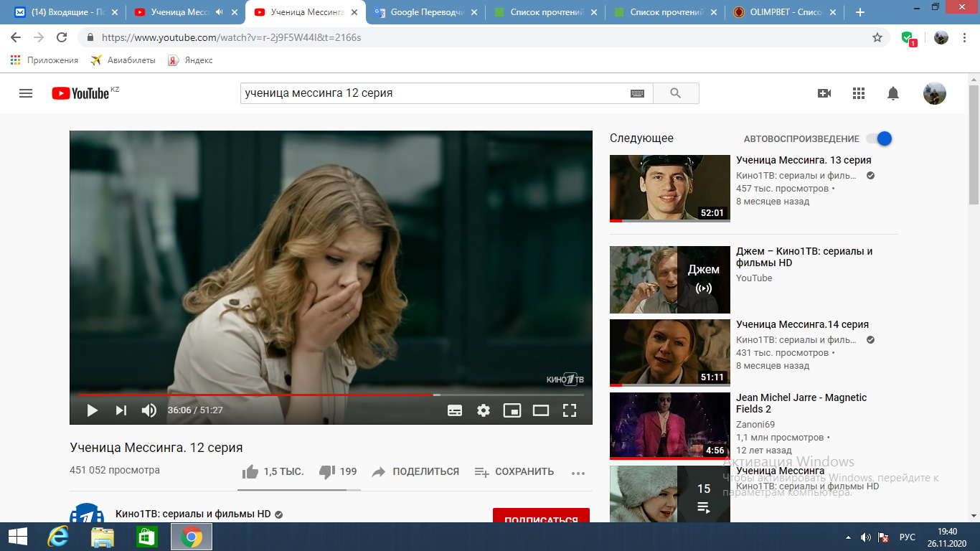Image resolution: width=980 pixels, height=551 pixels.
Task: Switch to the Входящие mail tab
Action: tap(65, 12)
